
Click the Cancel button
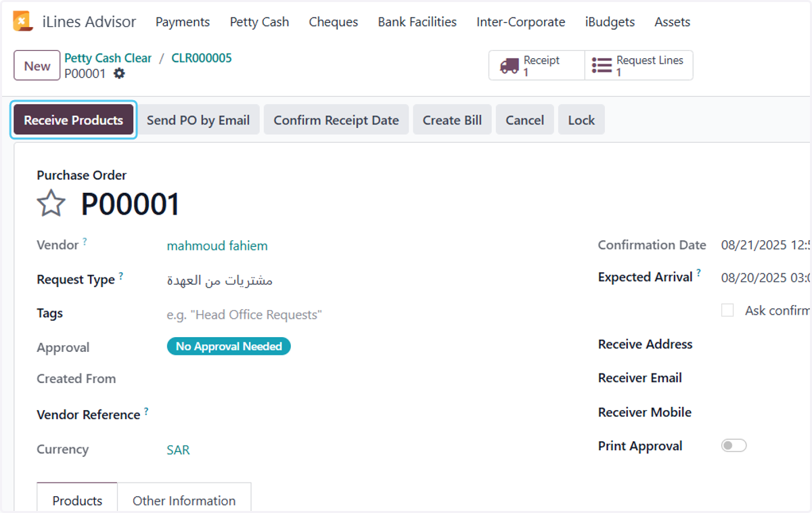click(x=525, y=120)
